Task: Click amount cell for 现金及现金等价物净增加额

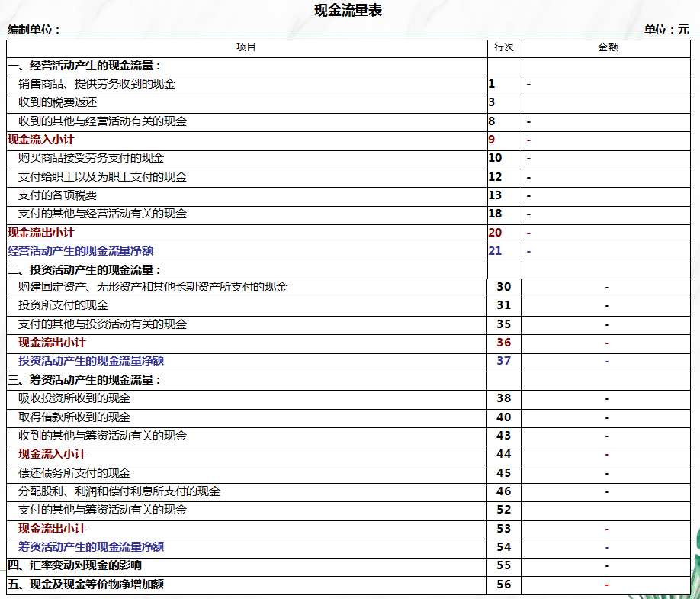Action: pos(606,585)
